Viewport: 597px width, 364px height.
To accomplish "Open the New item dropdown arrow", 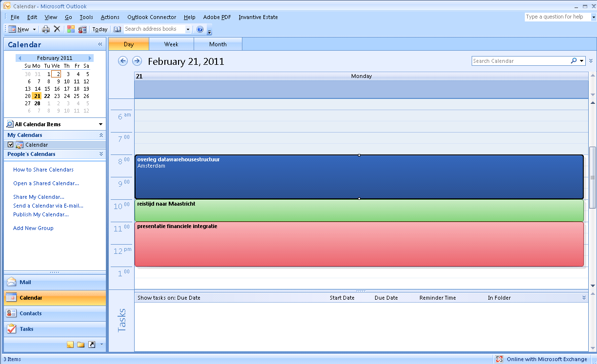I will (x=34, y=29).
